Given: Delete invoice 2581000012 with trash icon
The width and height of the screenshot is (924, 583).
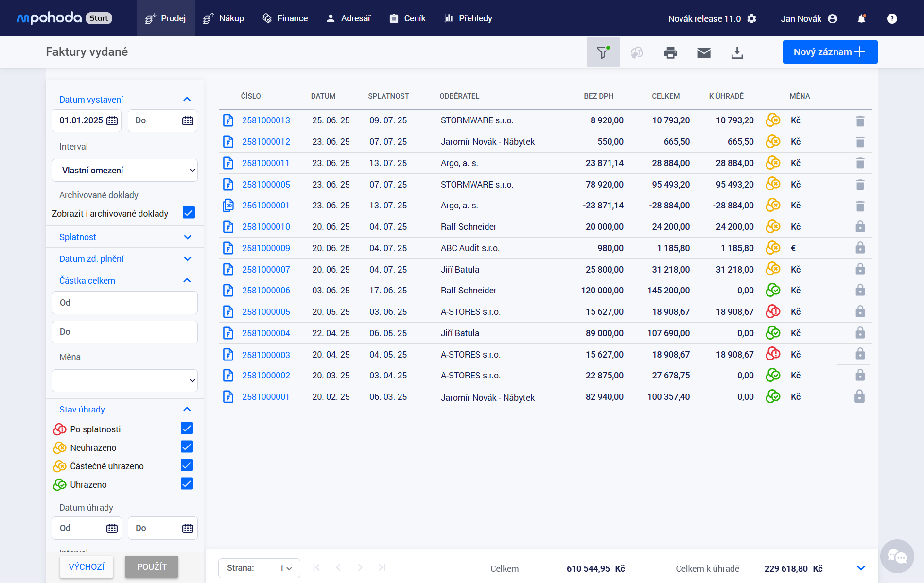Looking at the screenshot, I should [860, 142].
